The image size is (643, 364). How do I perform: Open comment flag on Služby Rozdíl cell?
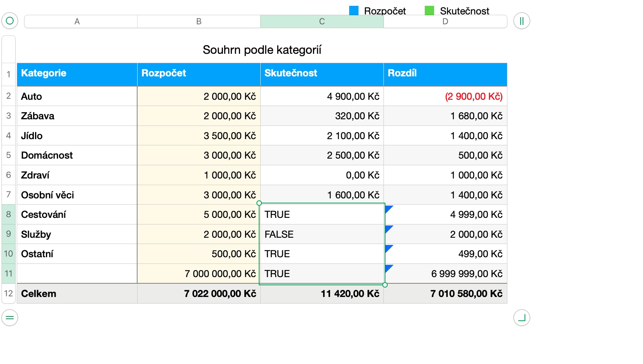[388, 228]
